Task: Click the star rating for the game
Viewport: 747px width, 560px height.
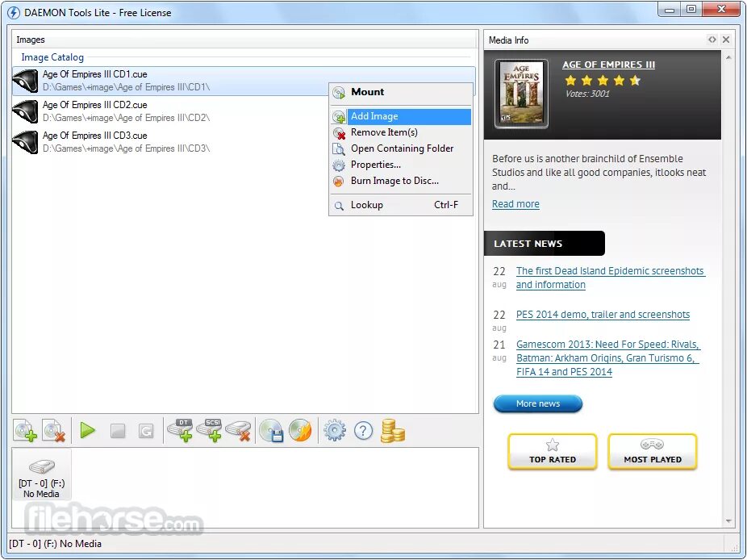Action: point(603,80)
